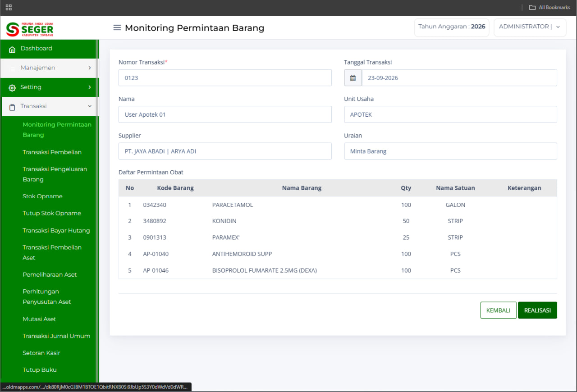Open Transaksi Bayar Hutang
Screen dimensions: 577x392
click(56, 230)
